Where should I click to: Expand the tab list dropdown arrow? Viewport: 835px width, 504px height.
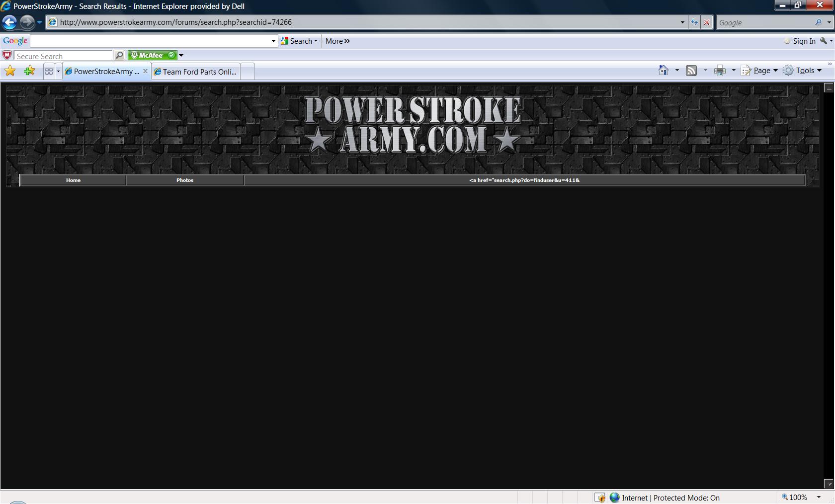point(58,71)
